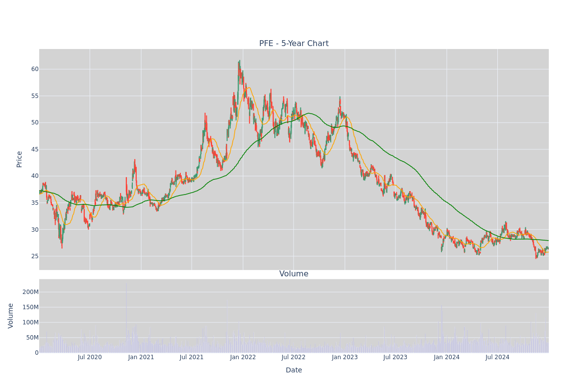Select the "Jul 2023" date tick label

pyautogui.click(x=395, y=357)
